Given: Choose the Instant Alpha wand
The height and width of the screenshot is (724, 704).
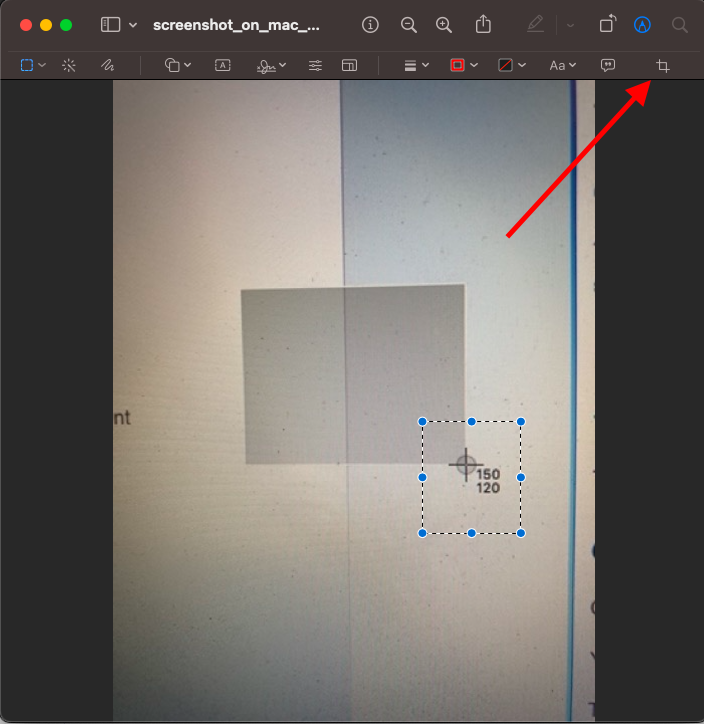Looking at the screenshot, I should click(69, 65).
